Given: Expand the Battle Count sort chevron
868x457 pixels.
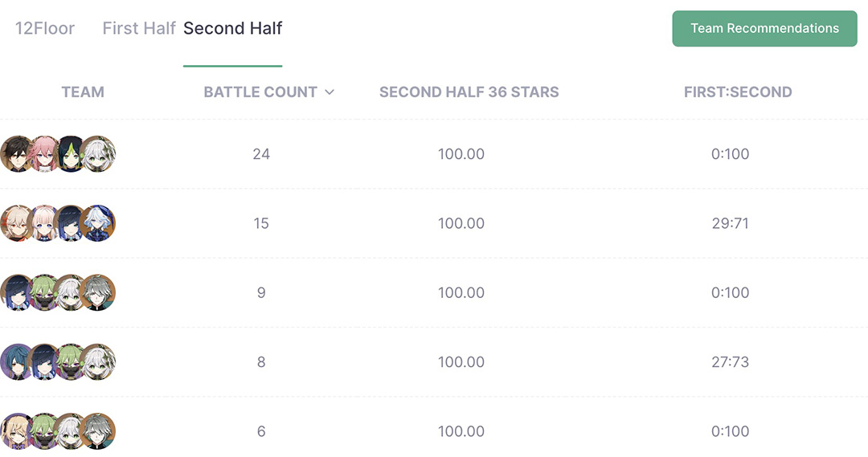Looking at the screenshot, I should pos(330,92).
